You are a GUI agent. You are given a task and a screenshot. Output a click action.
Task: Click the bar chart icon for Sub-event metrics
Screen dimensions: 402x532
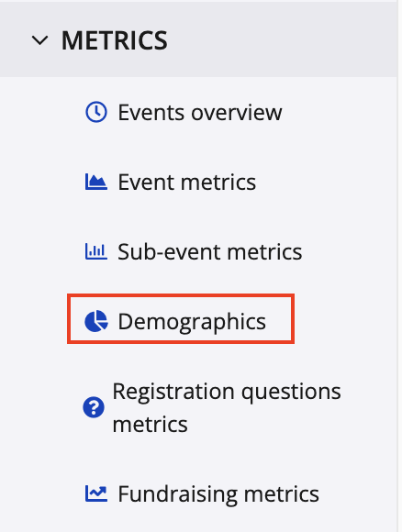point(96,251)
